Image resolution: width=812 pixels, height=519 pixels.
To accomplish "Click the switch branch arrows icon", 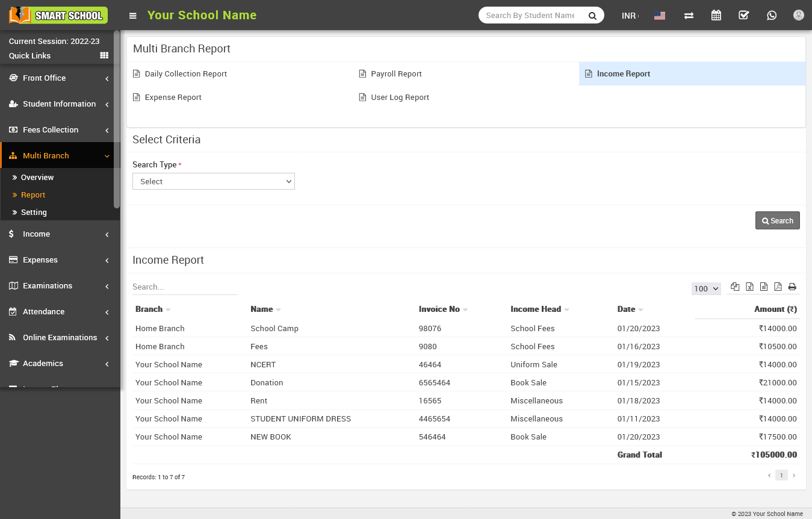I will pos(689,16).
